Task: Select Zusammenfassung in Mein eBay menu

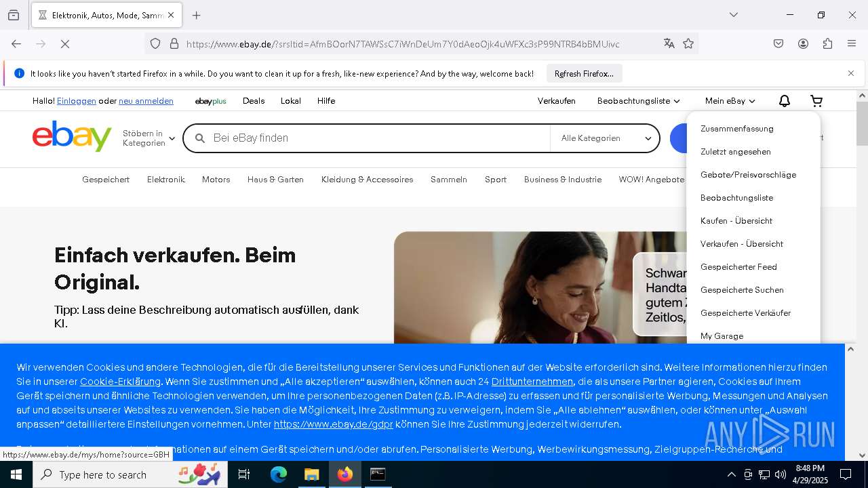Action: [x=736, y=129]
